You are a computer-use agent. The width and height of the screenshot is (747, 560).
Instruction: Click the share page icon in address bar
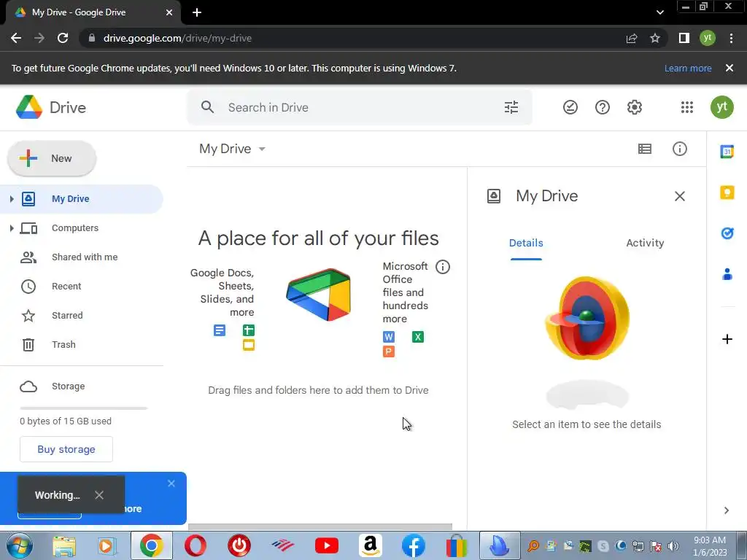632,38
